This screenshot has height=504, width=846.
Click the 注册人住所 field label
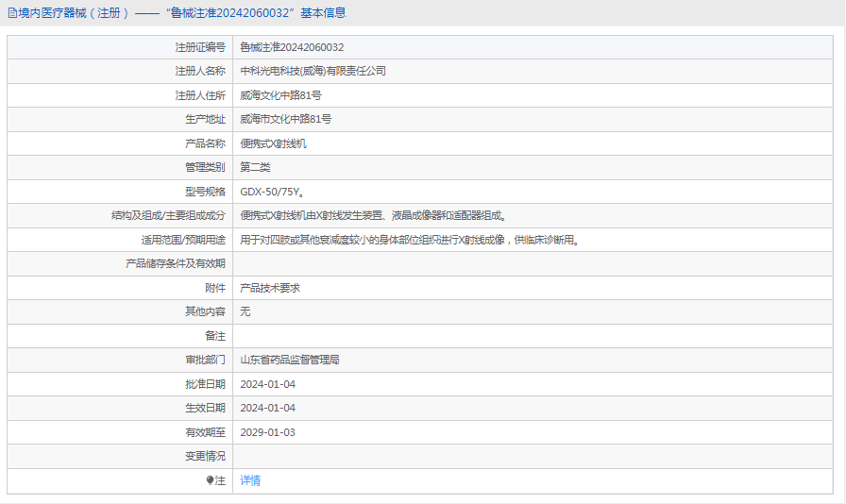click(x=200, y=95)
